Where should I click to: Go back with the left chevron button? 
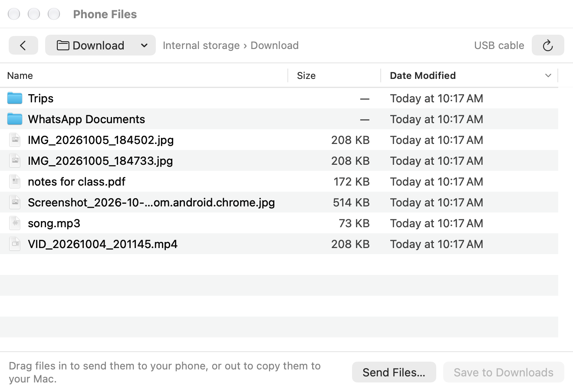[23, 45]
